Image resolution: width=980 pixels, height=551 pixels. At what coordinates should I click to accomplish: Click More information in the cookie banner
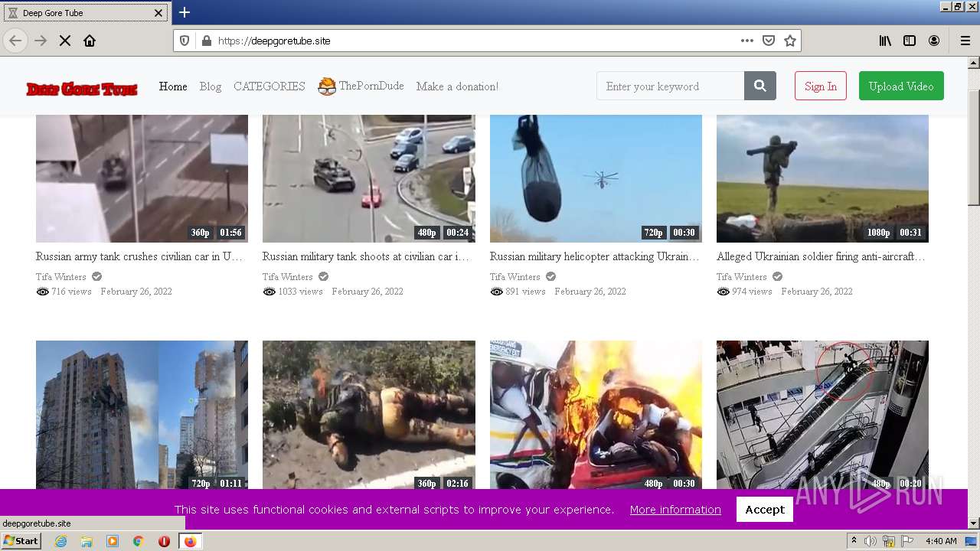pyautogui.click(x=675, y=510)
